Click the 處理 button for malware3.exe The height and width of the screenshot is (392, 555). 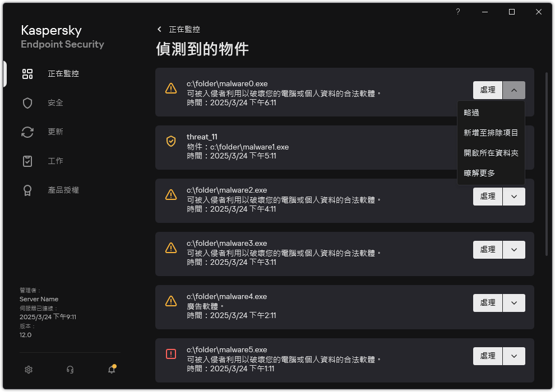(x=487, y=249)
